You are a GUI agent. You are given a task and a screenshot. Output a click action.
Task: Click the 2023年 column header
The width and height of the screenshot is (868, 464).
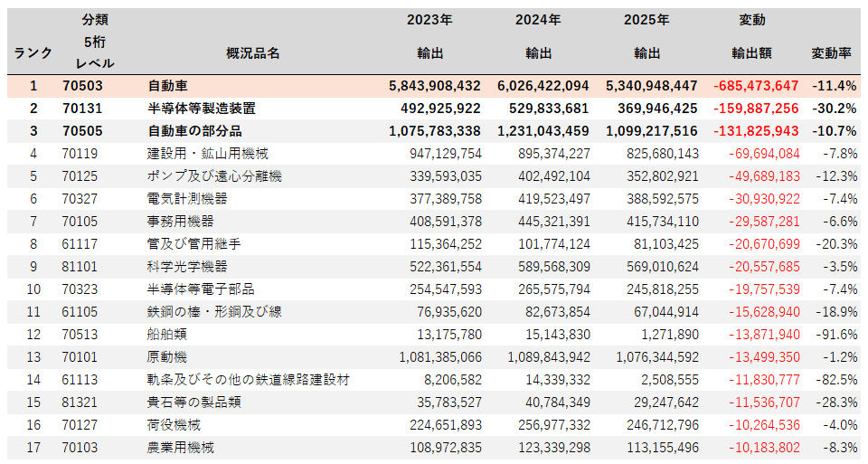429,20
